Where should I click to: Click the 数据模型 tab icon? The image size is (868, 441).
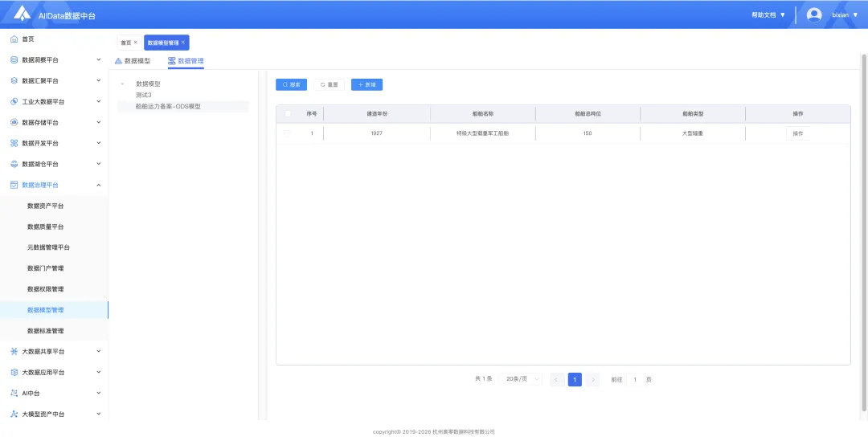point(118,61)
